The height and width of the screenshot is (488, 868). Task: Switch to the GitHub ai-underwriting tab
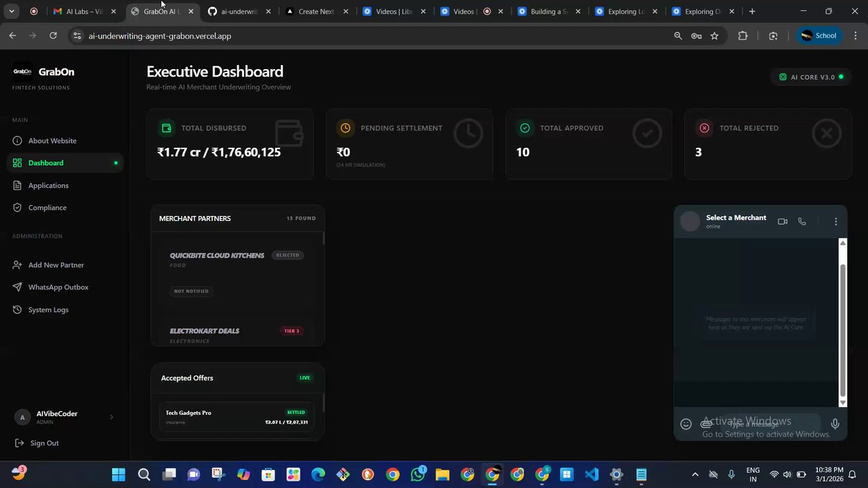(x=240, y=12)
